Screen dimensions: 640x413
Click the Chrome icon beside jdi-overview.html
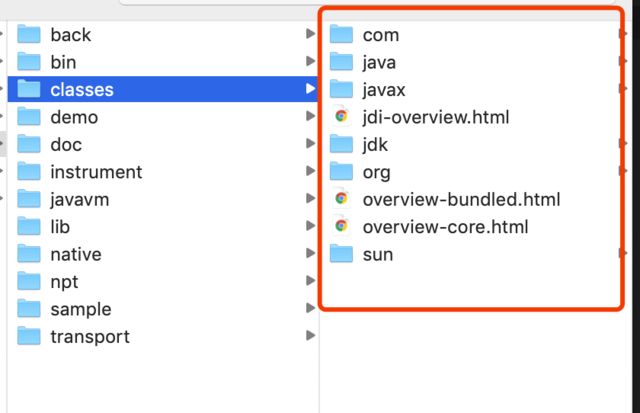(341, 117)
